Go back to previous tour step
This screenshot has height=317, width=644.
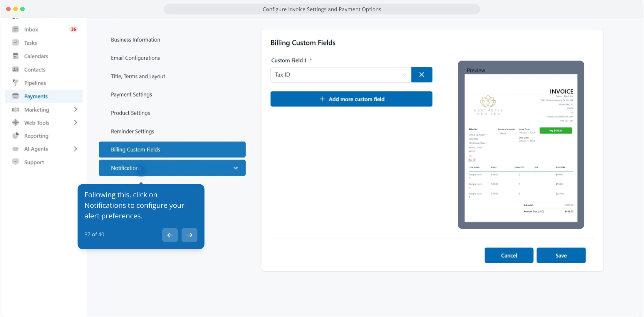click(170, 235)
